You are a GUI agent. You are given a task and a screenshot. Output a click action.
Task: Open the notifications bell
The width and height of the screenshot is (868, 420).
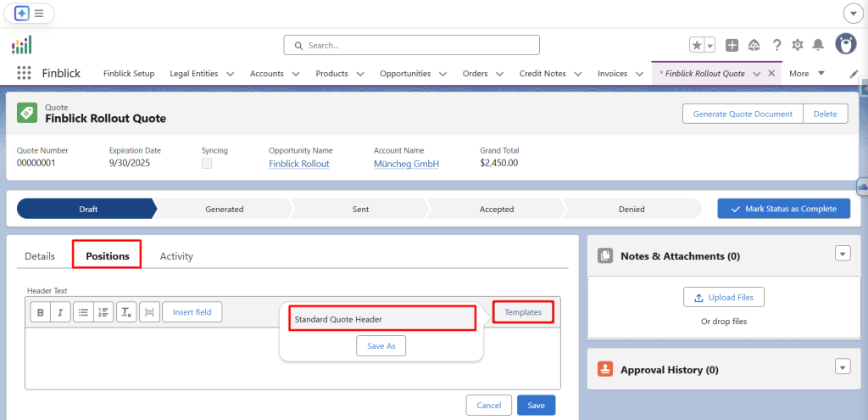tap(818, 45)
